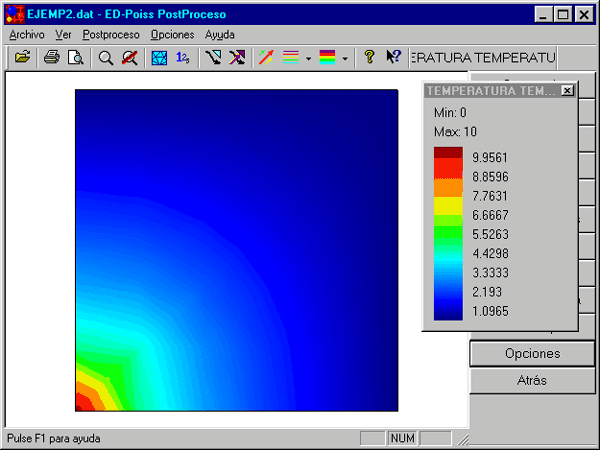Click the 4.4298 legend value
Viewport: 600px width, 450px height.
pyautogui.click(x=490, y=253)
